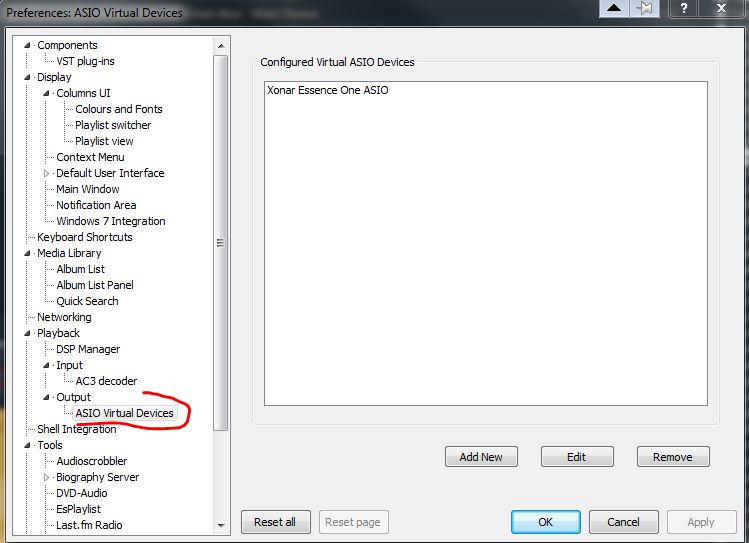Select Album List Panel page
This screenshot has width=749, height=543.
pos(95,285)
